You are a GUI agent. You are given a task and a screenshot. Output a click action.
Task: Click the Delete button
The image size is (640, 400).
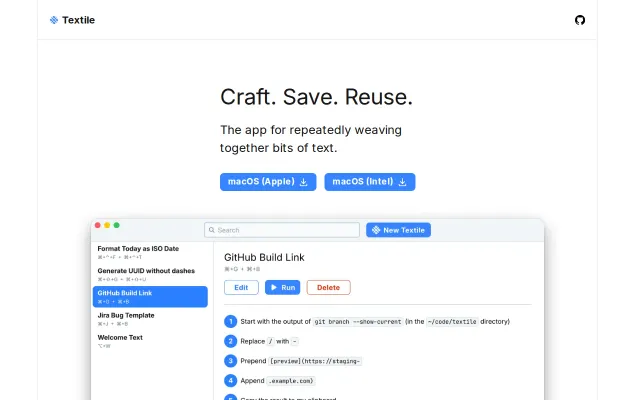329,287
